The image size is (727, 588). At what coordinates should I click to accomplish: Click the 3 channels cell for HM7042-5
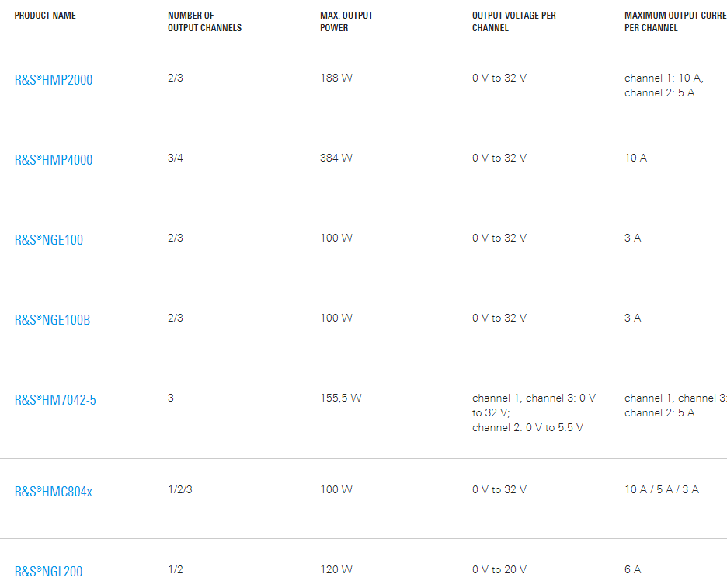pyautogui.click(x=171, y=398)
